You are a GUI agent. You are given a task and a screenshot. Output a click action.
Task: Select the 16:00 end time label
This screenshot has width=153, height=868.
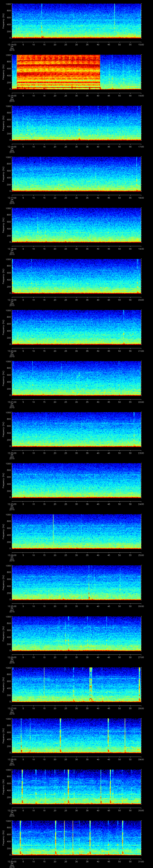(141, 96)
